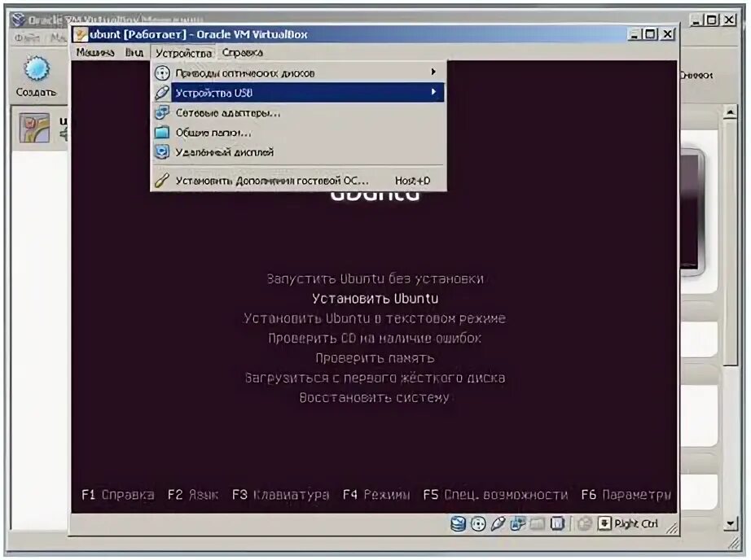Expand the optical drives submenu arrow
Screen dimensions: 751x560
433,72
